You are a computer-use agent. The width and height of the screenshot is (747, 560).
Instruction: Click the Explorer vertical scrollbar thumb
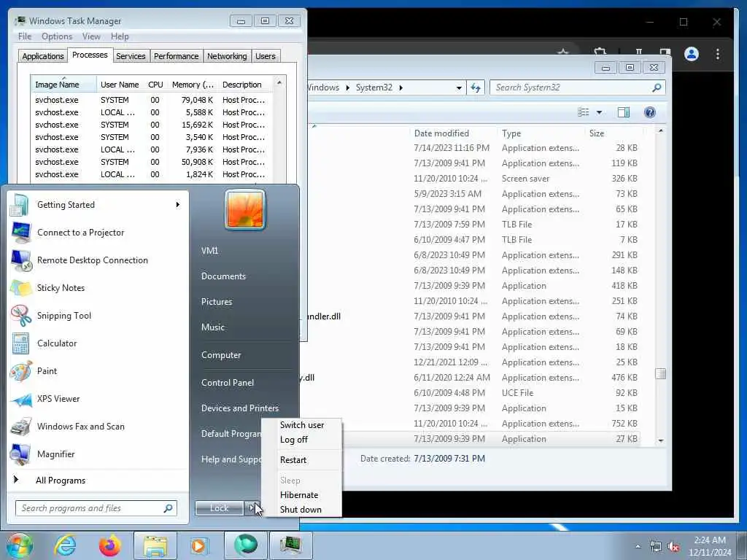[660, 374]
